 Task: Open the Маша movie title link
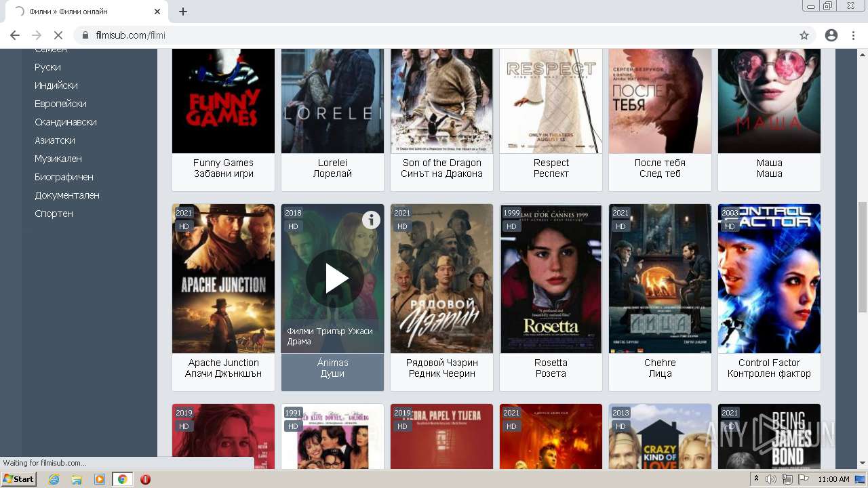pyautogui.click(x=769, y=168)
